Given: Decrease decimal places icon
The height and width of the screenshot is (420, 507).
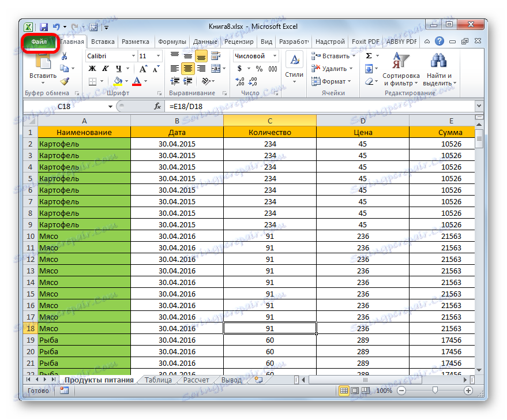Looking at the screenshot, I should [x=253, y=81].
